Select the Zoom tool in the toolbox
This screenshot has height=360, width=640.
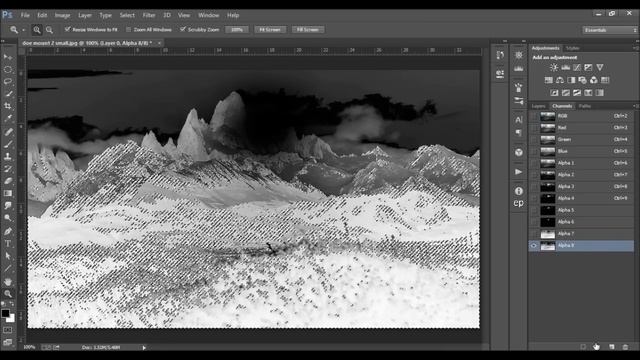point(8,293)
